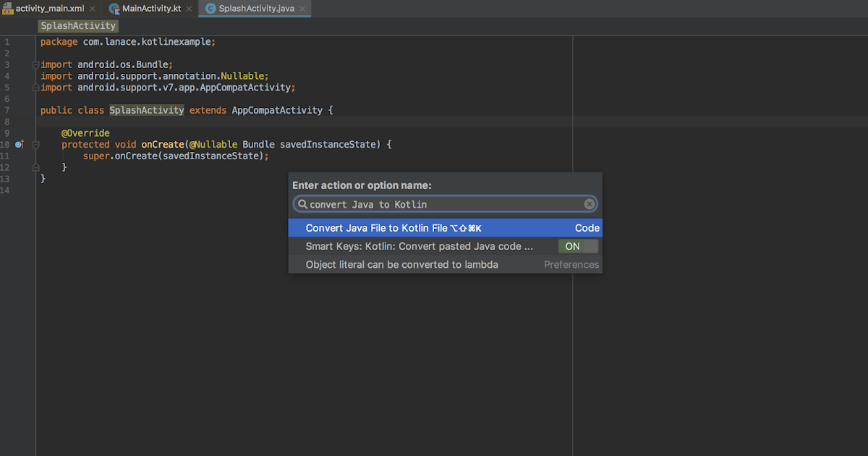The height and width of the screenshot is (456, 868).
Task: Click the magnifier icon in the search field
Action: click(303, 205)
